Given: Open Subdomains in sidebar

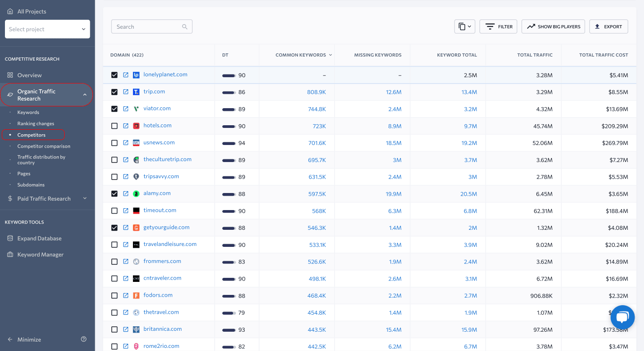Looking at the screenshot, I should 31,185.
